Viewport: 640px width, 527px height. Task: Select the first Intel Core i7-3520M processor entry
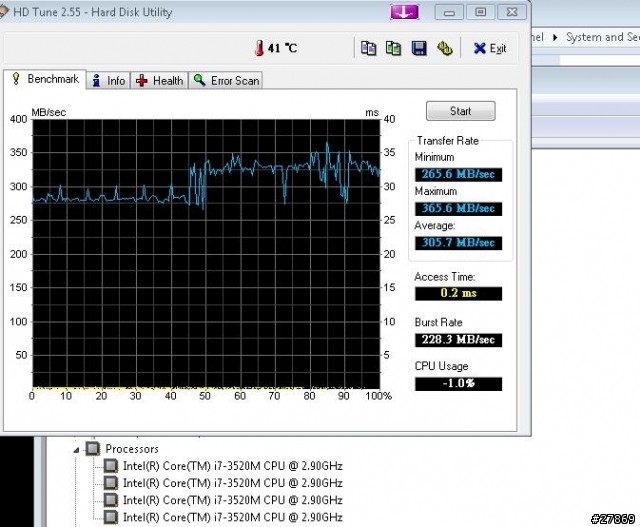[233, 466]
